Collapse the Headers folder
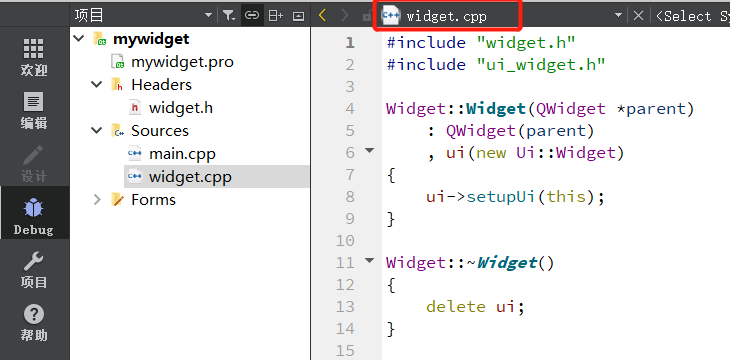730x360 pixels. (x=97, y=85)
